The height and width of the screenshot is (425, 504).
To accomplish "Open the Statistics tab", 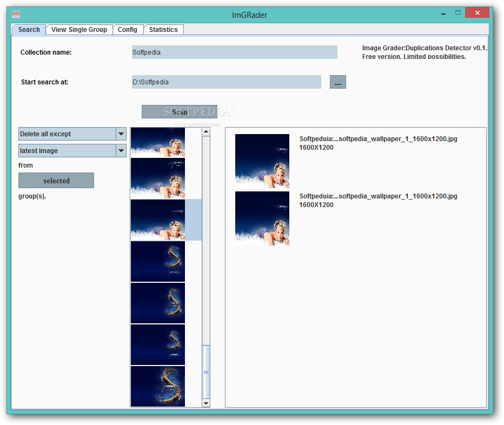I will click(x=163, y=30).
